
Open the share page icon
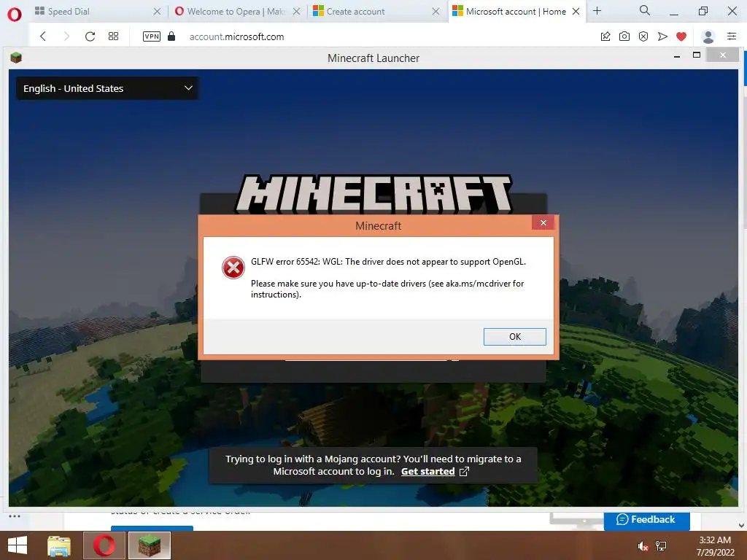(605, 36)
